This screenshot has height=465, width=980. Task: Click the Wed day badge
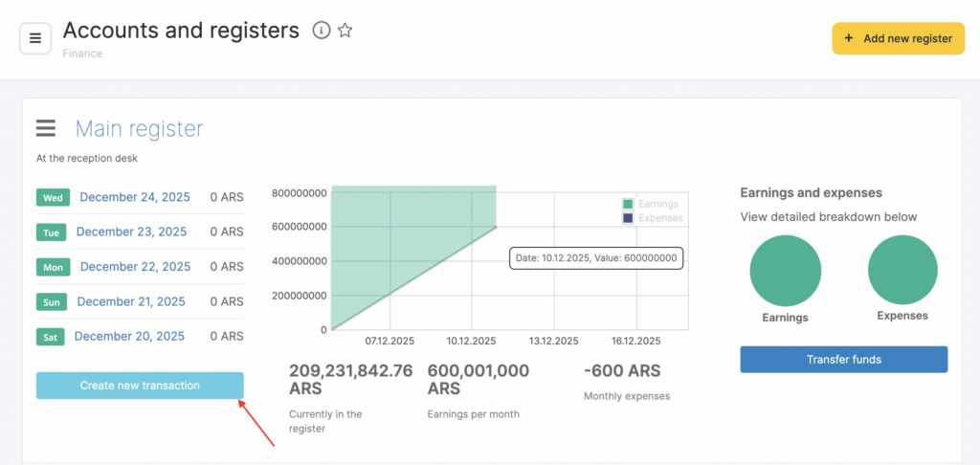point(53,198)
